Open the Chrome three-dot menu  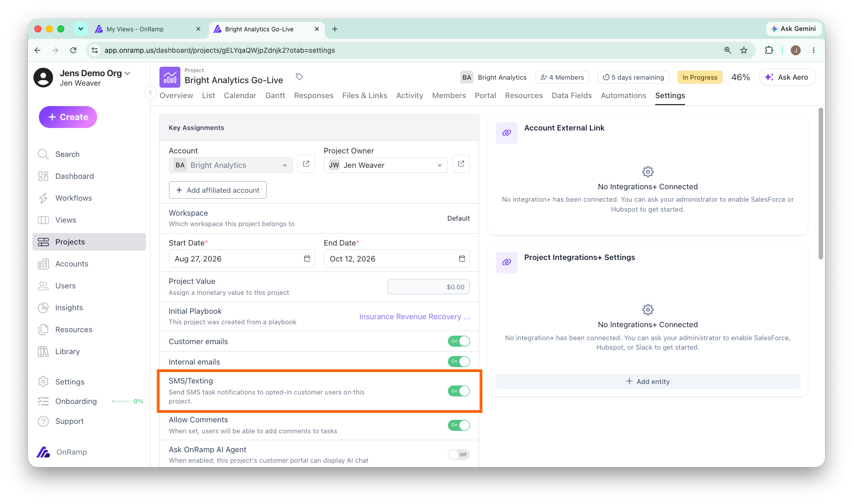tap(814, 50)
